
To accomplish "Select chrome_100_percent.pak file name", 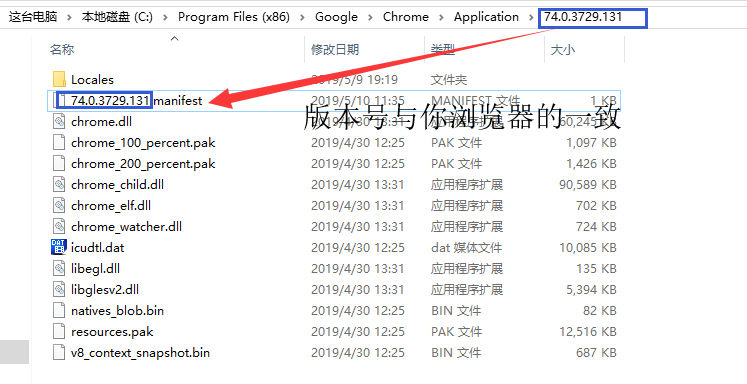I will click(143, 142).
